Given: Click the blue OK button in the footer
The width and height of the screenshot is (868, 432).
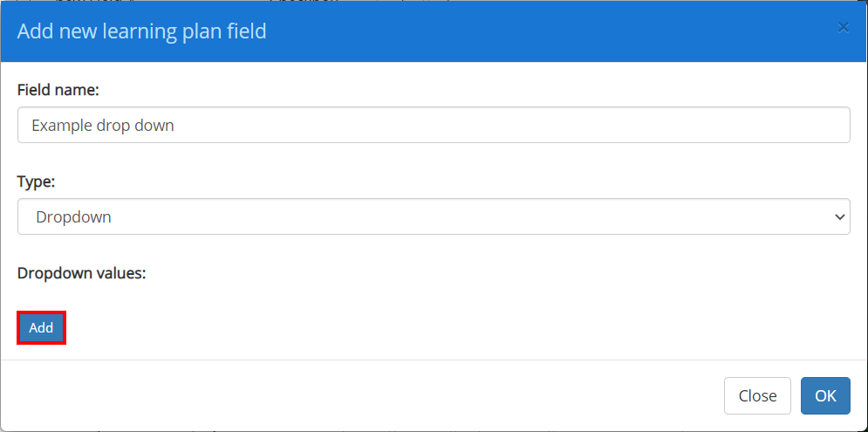Looking at the screenshot, I should (x=825, y=396).
